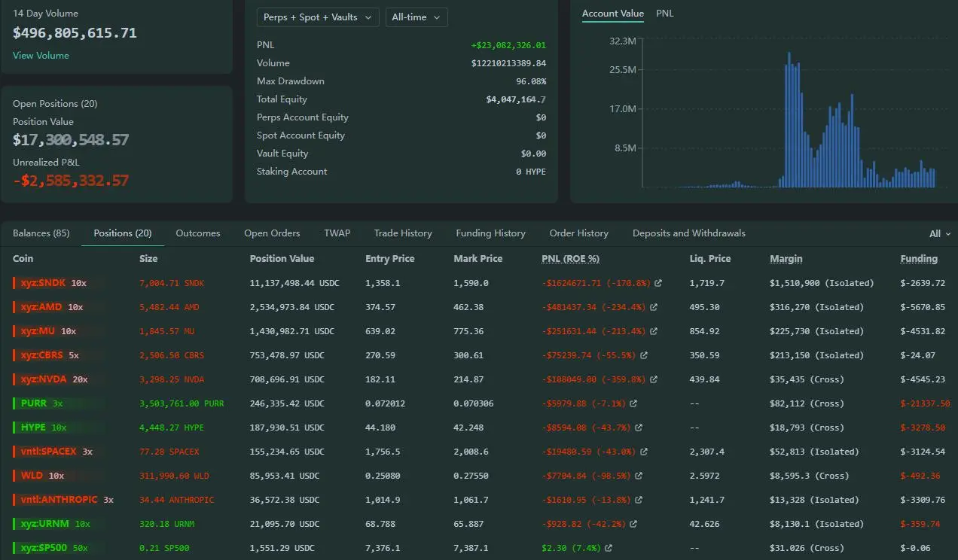Image resolution: width=958 pixels, height=560 pixels.
Task: Open the xyz:CBRS coin link
Action: click(x=43, y=355)
